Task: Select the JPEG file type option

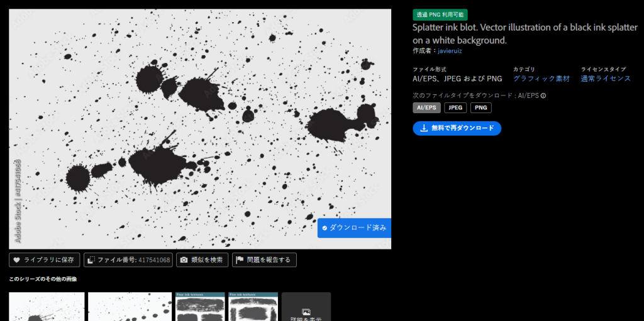Action: (455, 108)
